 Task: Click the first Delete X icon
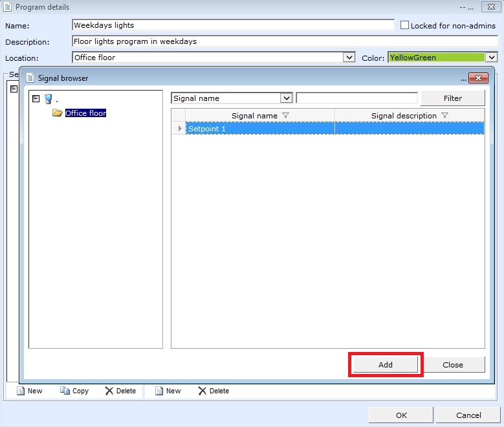109,391
